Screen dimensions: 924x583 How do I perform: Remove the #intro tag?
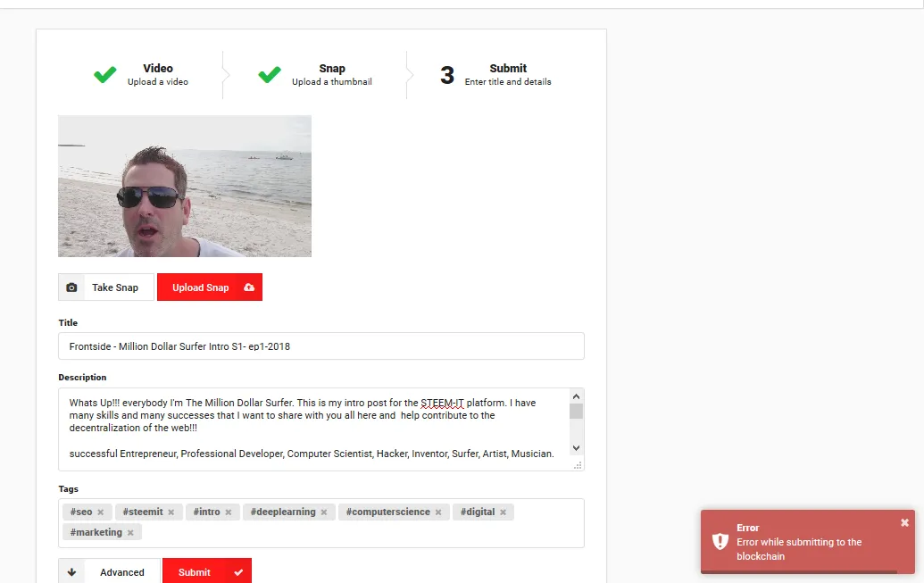pyautogui.click(x=228, y=512)
